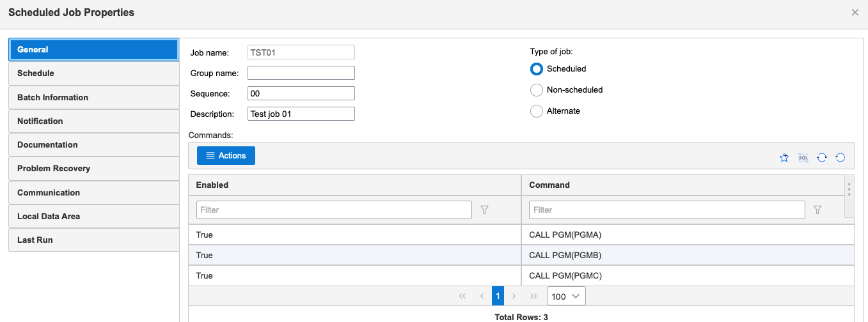Click the Command column filter funnel
Viewport: 868px width, 322px height.
817,210
